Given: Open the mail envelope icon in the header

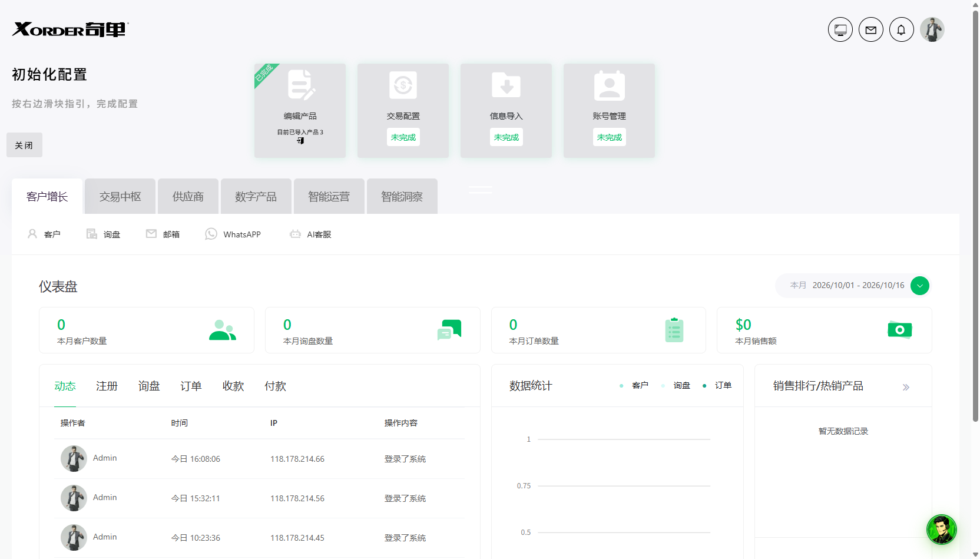Looking at the screenshot, I should pyautogui.click(x=871, y=29).
